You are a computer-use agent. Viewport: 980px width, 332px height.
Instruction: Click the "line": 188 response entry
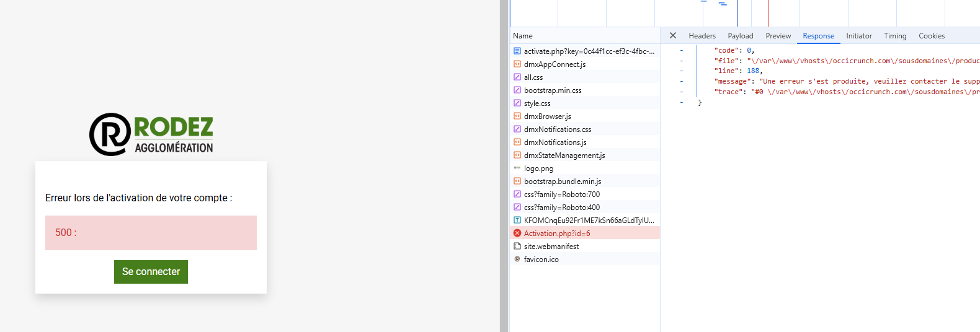pyautogui.click(x=738, y=71)
